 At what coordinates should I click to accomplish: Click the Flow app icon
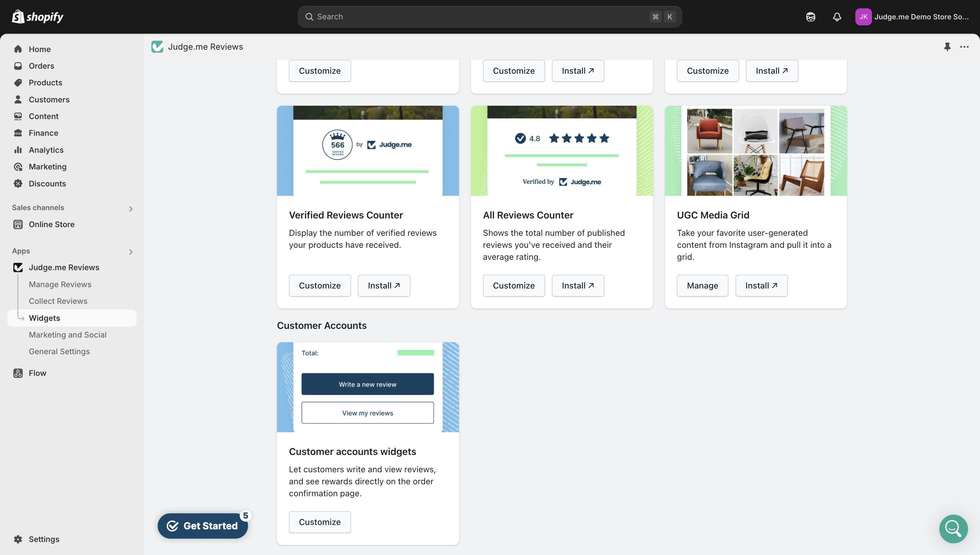(18, 373)
